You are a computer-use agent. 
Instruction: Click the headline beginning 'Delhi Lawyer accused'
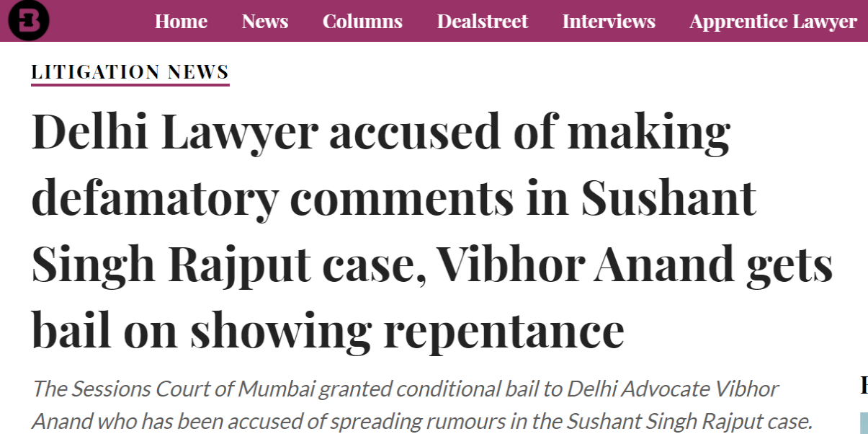432,231
